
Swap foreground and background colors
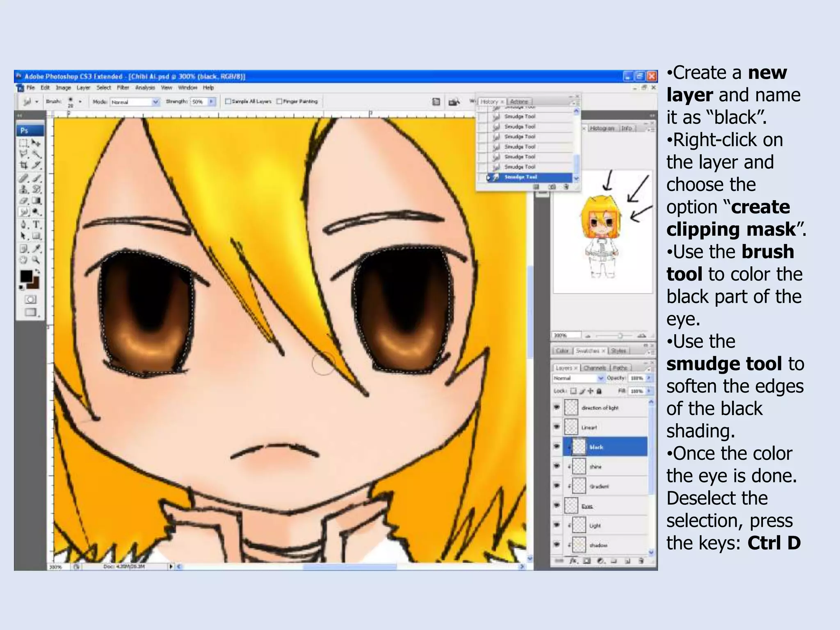[x=38, y=272]
